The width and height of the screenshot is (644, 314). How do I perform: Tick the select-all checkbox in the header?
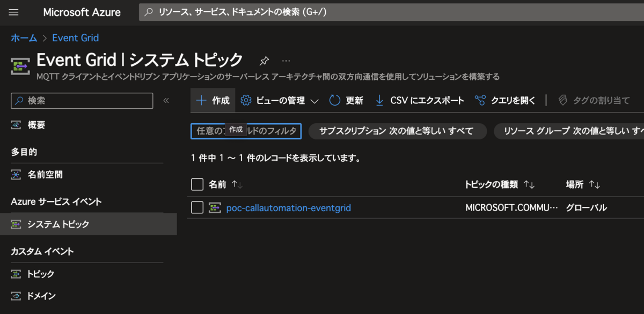[197, 184]
